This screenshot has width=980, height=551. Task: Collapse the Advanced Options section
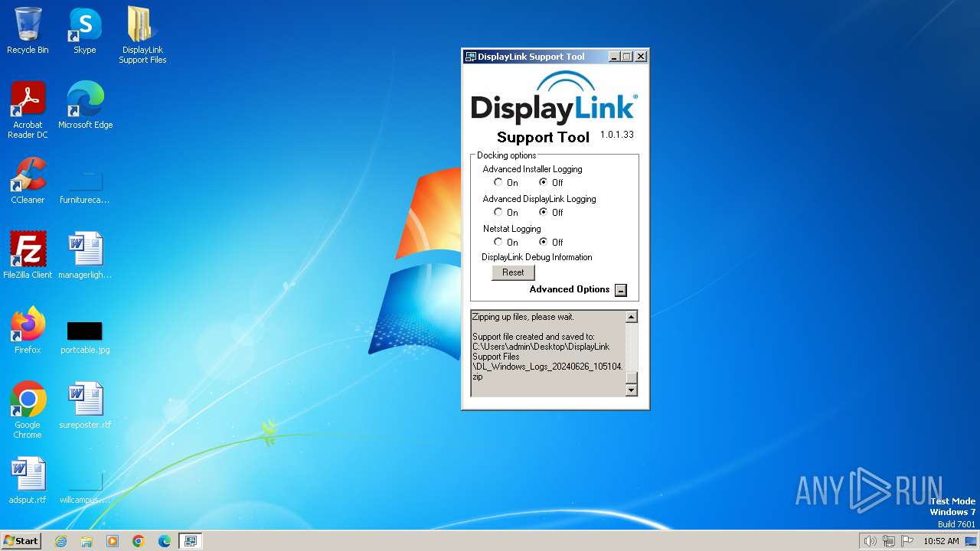pyautogui.click(x=621, y=290)
